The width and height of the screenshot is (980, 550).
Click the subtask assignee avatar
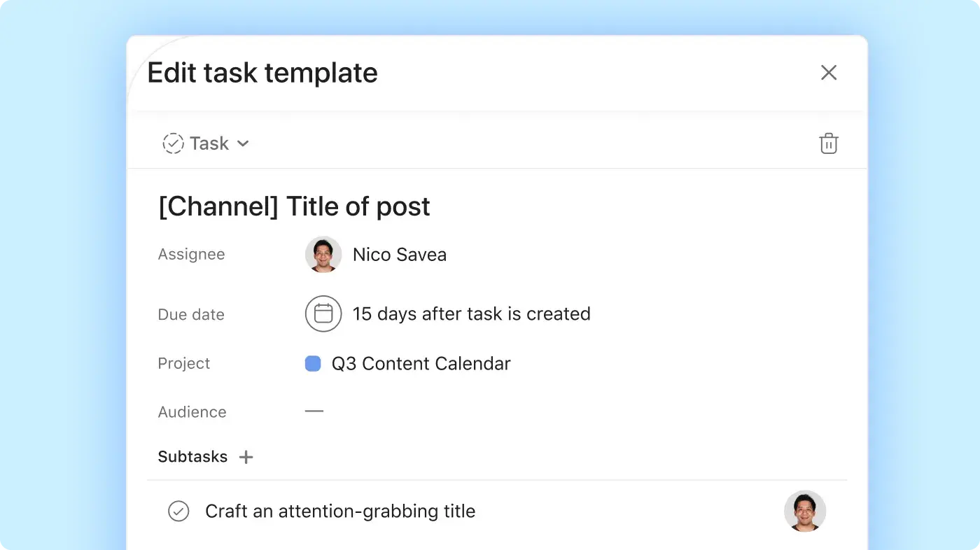pyautogui.click(x=805, y=511)
